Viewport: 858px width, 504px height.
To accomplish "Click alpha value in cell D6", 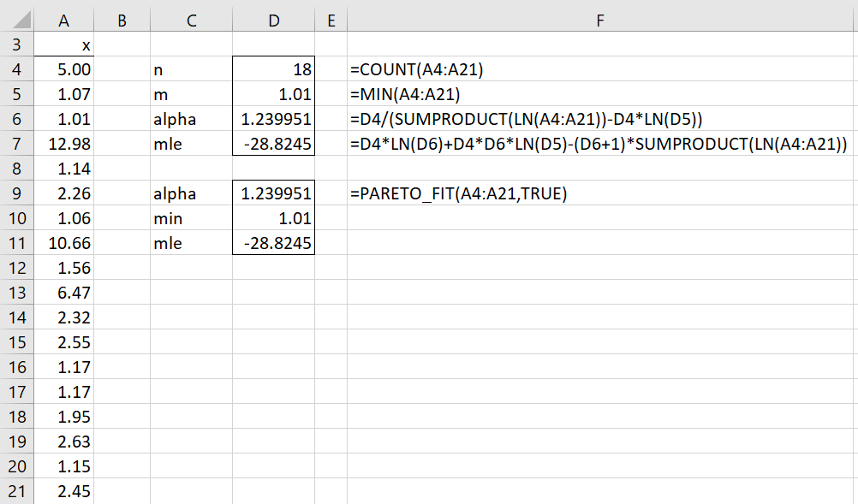I will (273, 120).
